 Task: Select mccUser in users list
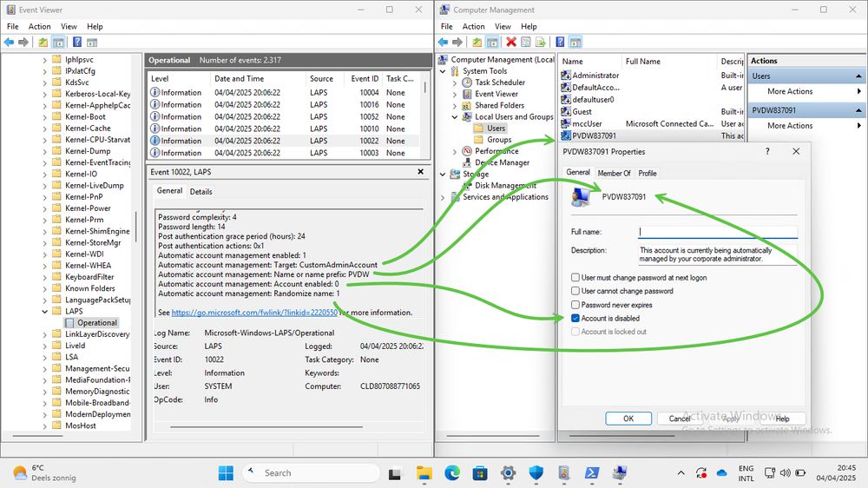click(587, 123)
